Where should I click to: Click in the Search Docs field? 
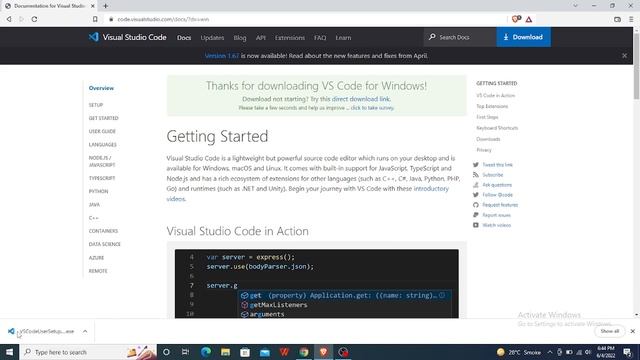pyautogui.click(x=460, y=37)
